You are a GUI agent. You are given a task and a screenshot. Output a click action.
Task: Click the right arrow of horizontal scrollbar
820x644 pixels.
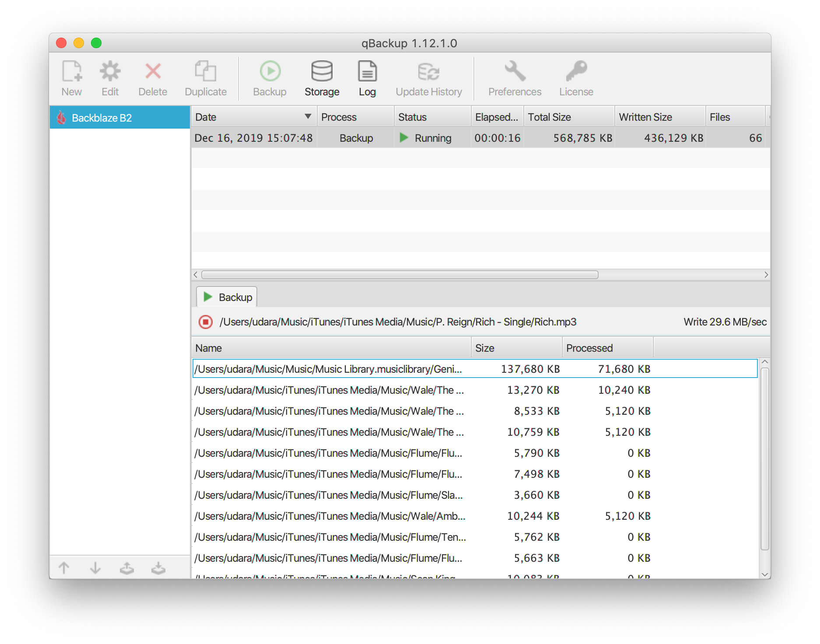766,275
